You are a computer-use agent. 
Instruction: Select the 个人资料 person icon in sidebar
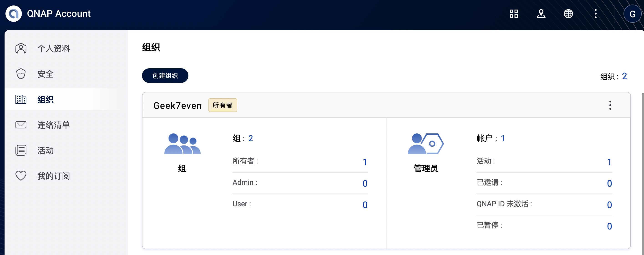pyautogui.click(x=21, y=48)
